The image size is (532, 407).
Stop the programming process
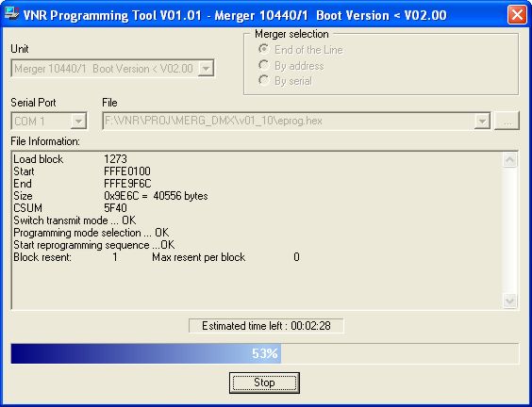264,383
